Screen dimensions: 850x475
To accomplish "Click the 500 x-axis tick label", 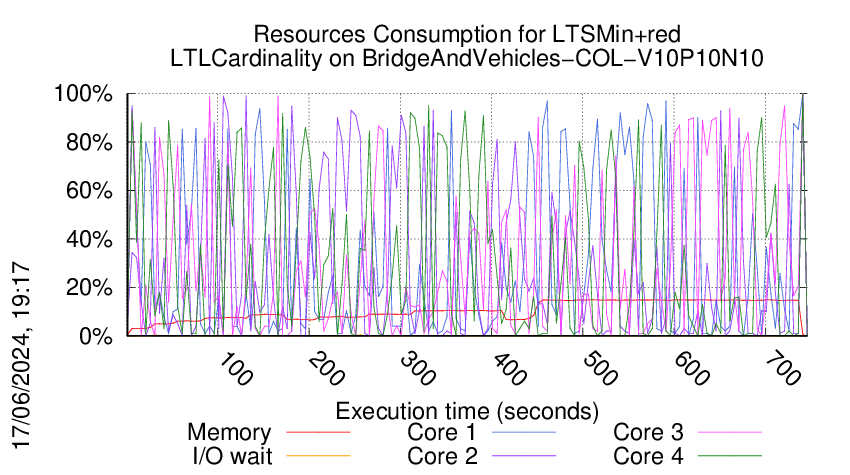I will [600, 370].
